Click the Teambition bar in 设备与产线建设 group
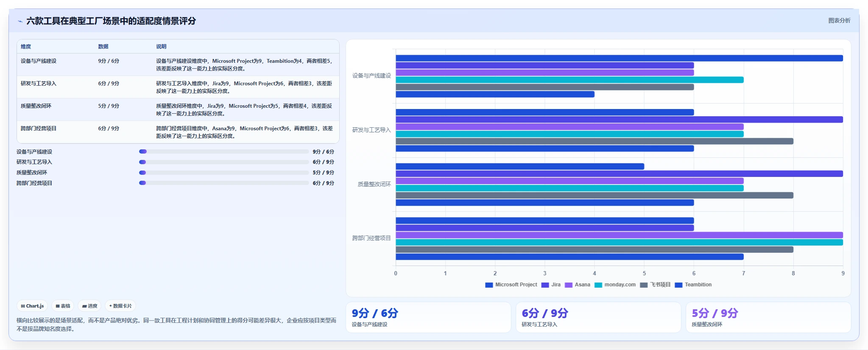 coord(495,94)
